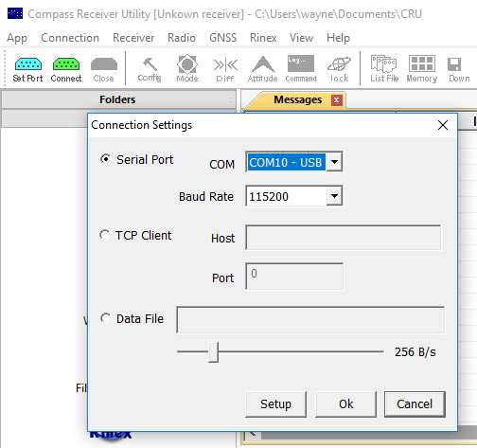The height and width of the screenshot is (448, 477).
Task: Click the lock toolbar icon
Action: (339, 69)
